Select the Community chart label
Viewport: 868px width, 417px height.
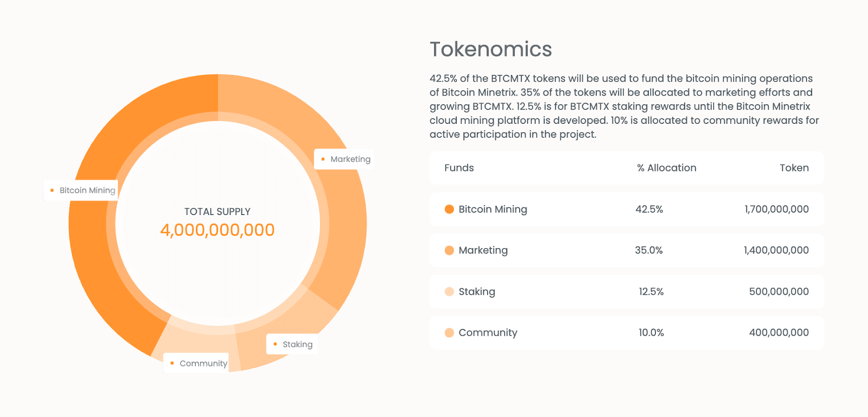coord(196,363)
